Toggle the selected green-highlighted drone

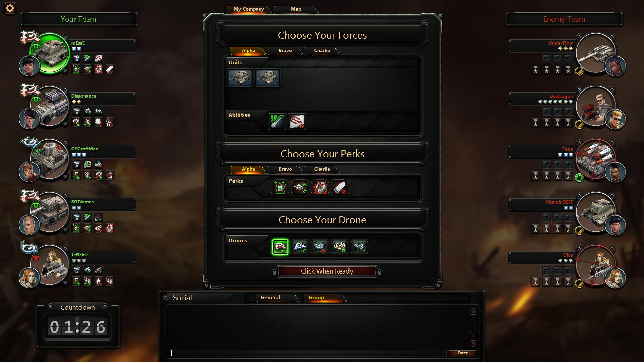click(x=280, y=247)
